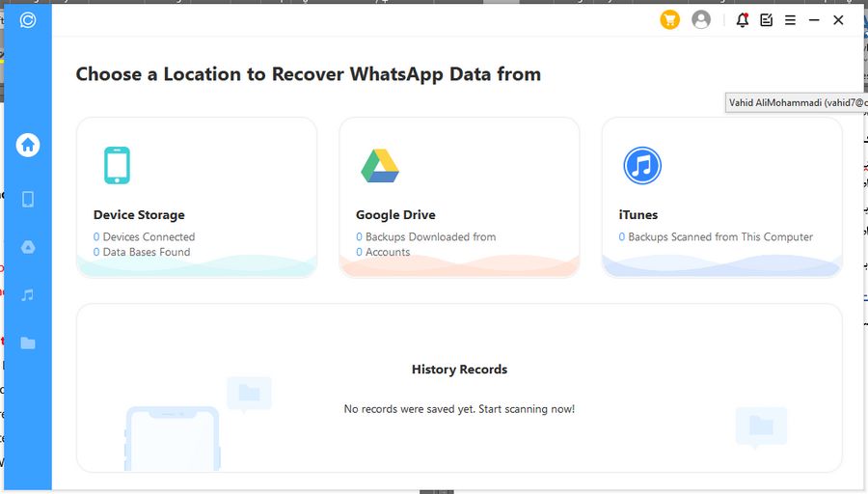Screen dimensions: 868x494
Task: Open the hamburger menu
Action: (x=790, y=19)
